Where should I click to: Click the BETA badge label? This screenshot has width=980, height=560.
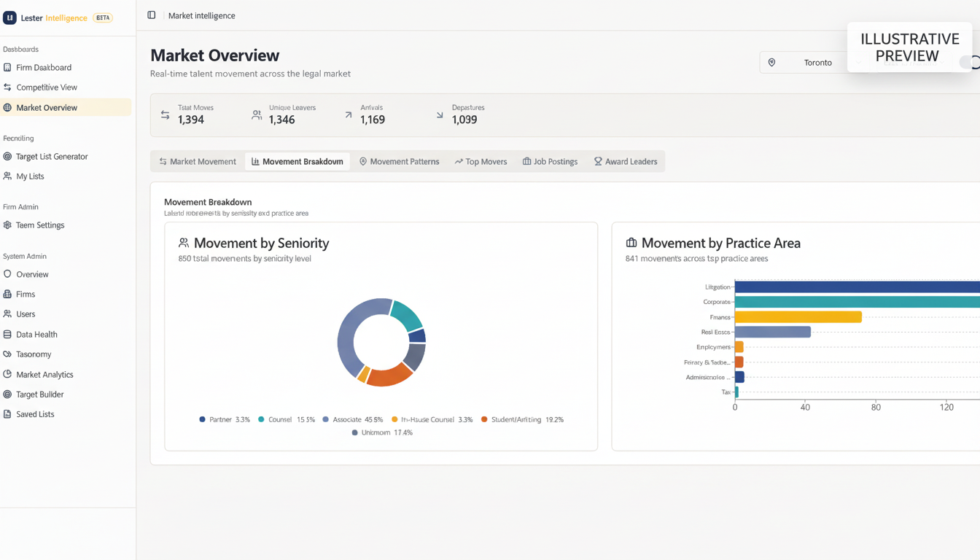click(103, 17)
